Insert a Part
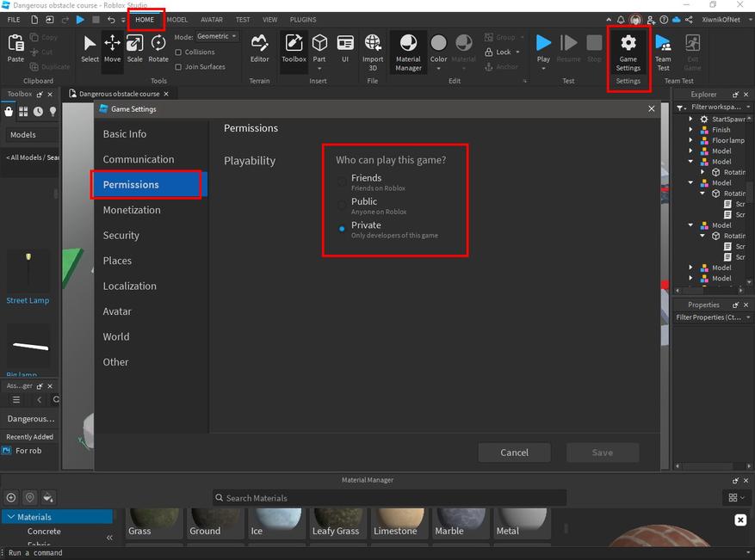 pos(319,51)
